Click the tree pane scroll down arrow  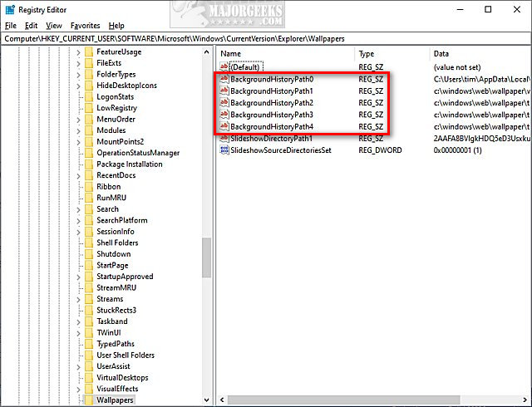tap(207, 400)
